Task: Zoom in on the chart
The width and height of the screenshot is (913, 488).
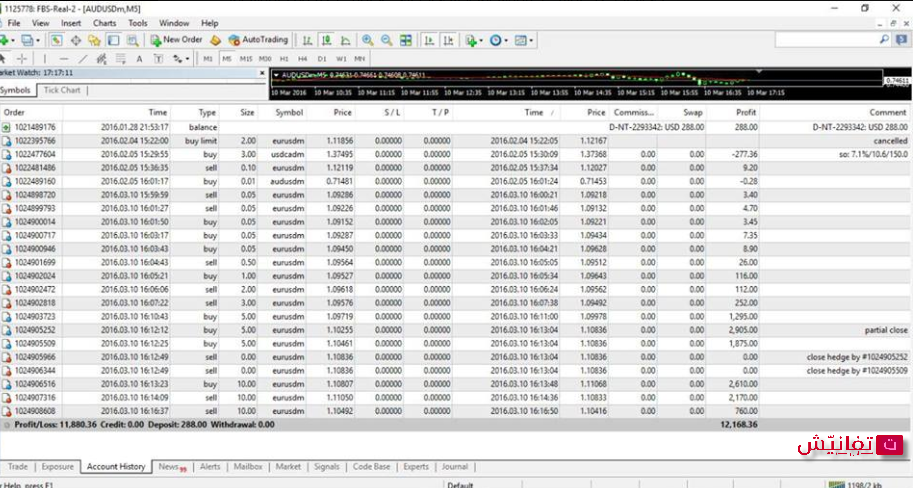Action: click(x=367, y=40)
